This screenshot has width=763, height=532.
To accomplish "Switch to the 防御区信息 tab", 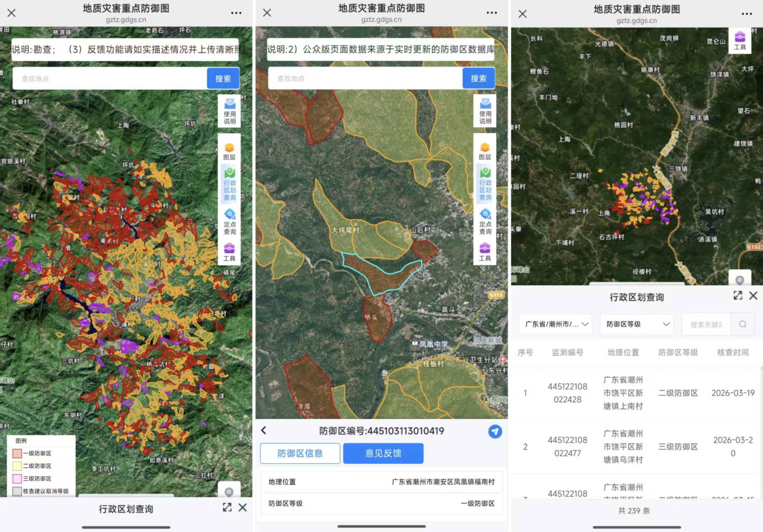I will coord(300,453).
